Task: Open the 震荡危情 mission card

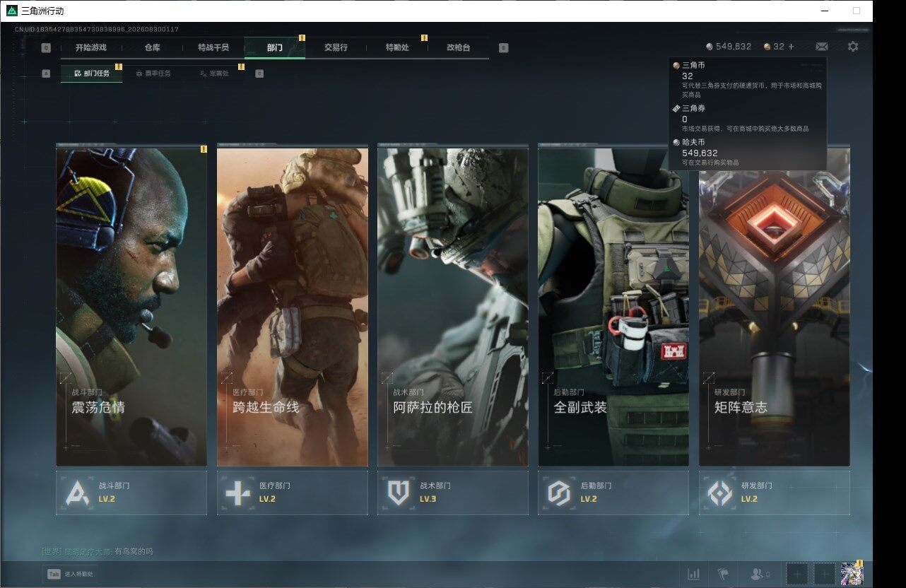Action: [131, 306]
